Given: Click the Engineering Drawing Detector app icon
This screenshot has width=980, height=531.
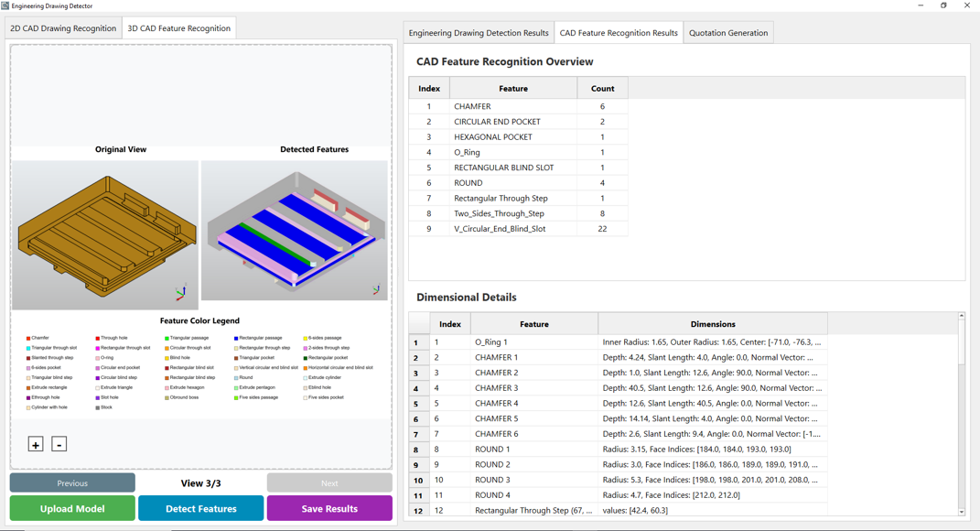Looking at the screenshot, I should click(5, 5).
